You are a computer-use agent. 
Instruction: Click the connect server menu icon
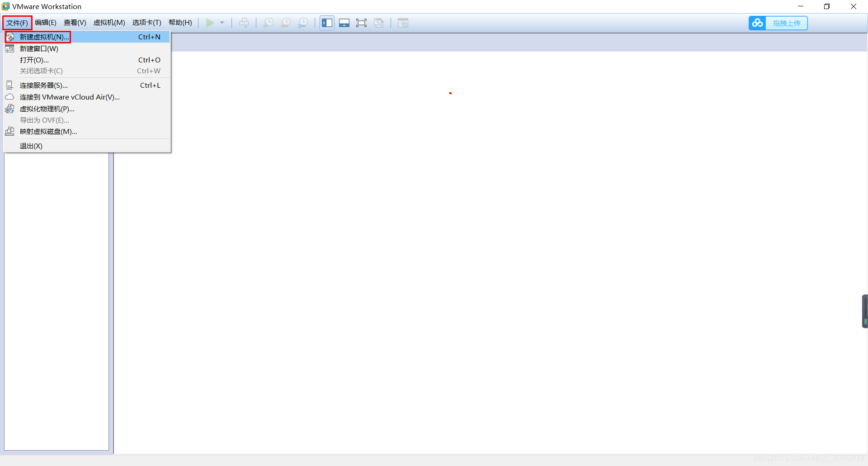pos(9,85)
